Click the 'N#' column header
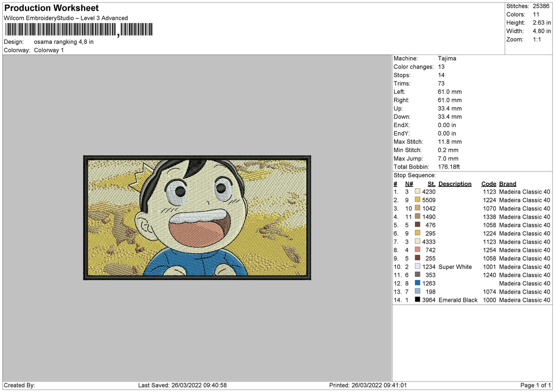555x392 pixels. [x=409, y=184]
